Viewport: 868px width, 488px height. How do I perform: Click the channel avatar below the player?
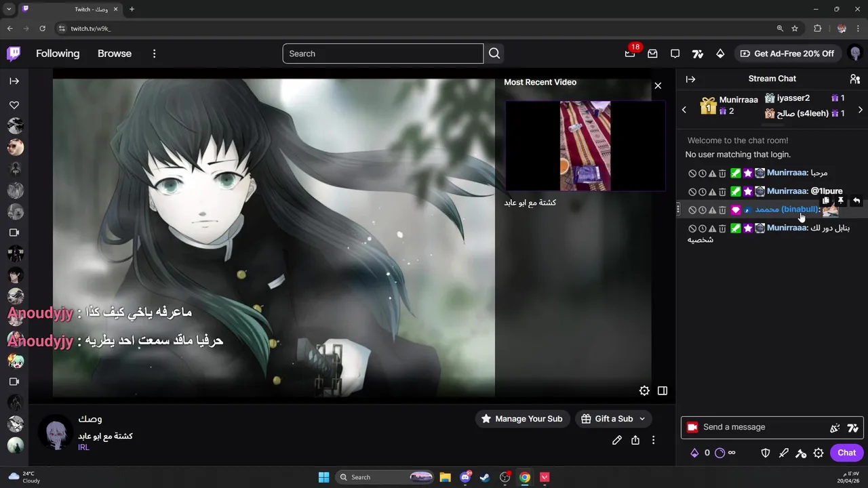[x=56, y=432]
